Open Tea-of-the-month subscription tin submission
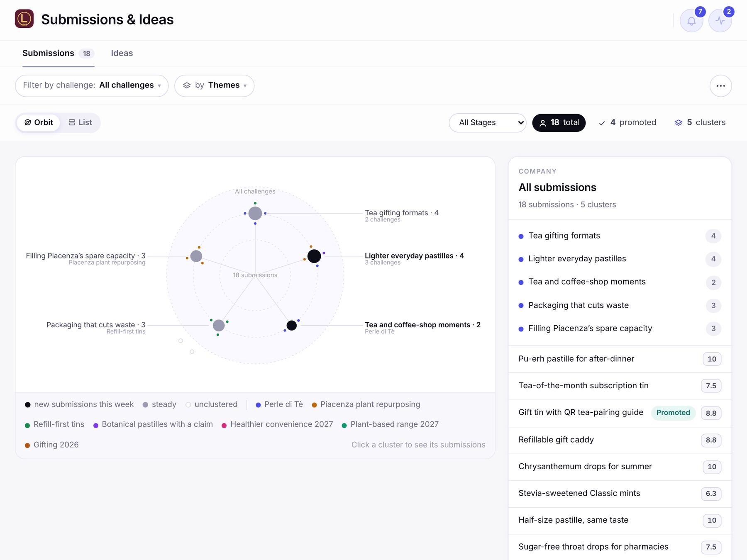The height and width of the screenshot is (560, 747). 620,386
